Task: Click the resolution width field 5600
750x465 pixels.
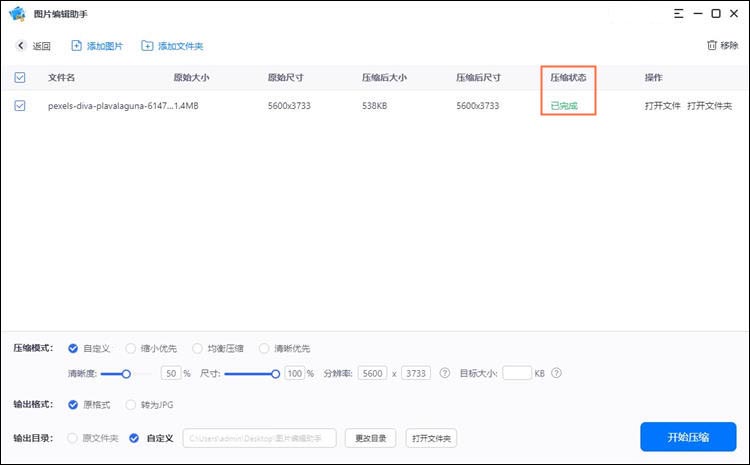Action: tap(372, 373)
